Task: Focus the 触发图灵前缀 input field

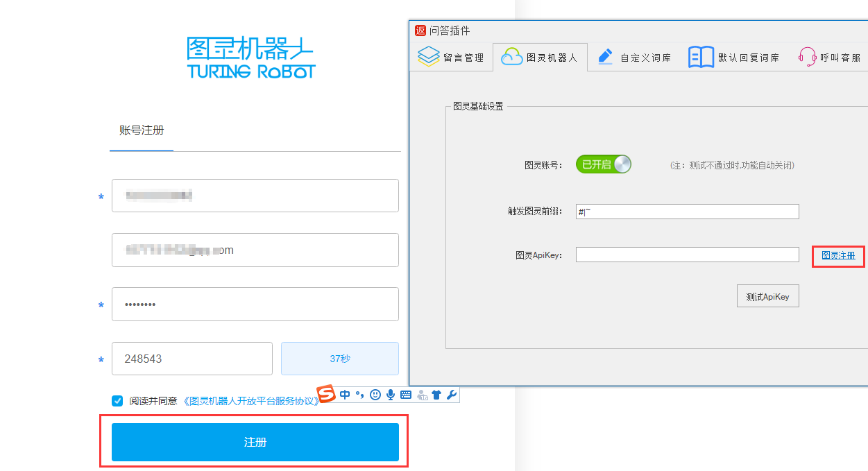Action: click(x=688, y=212)
